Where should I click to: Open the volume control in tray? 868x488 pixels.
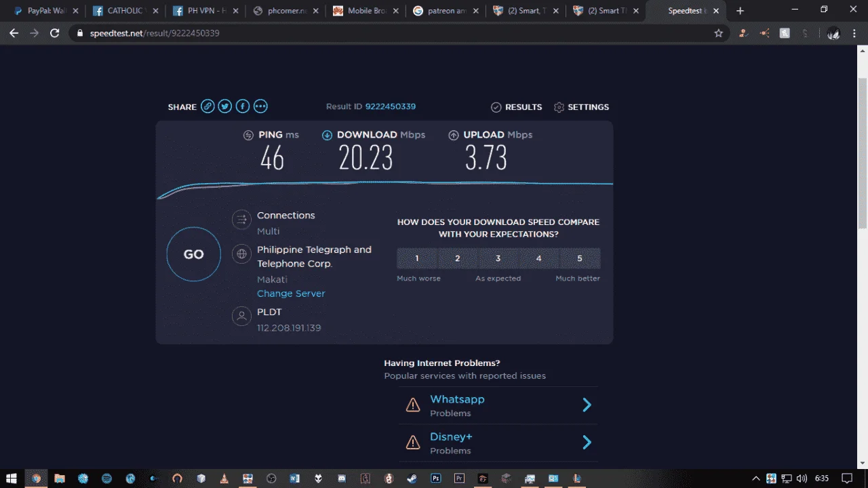[802, 478]
